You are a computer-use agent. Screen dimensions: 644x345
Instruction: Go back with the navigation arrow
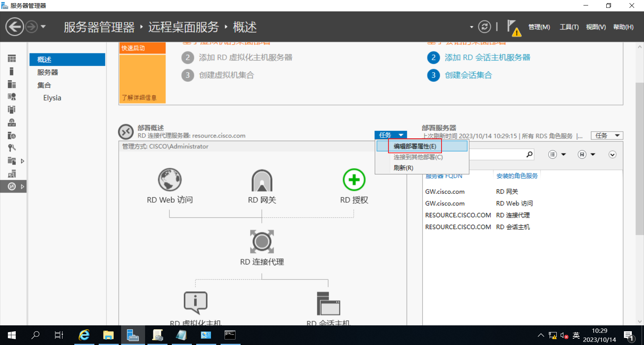tap(15, 27)
